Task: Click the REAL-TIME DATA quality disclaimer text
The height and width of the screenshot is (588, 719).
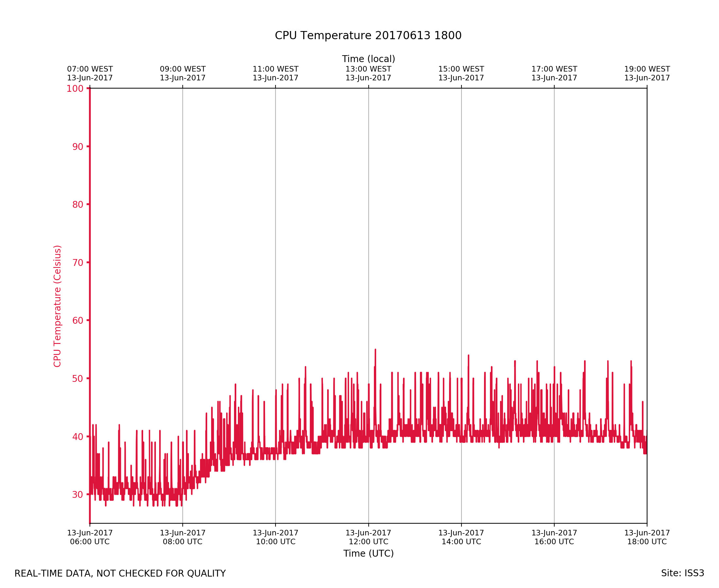Action: [x=120, y=574]
